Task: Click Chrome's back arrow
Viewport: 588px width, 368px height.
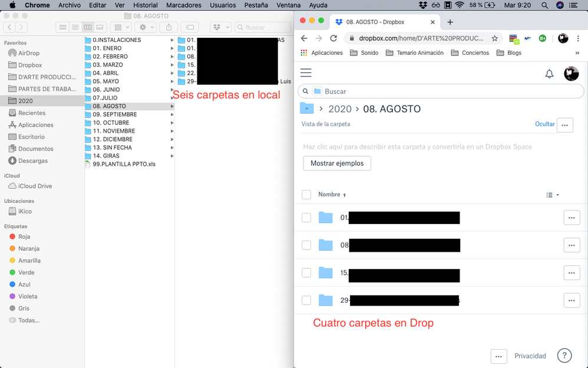Action: (x=304, y=38)
